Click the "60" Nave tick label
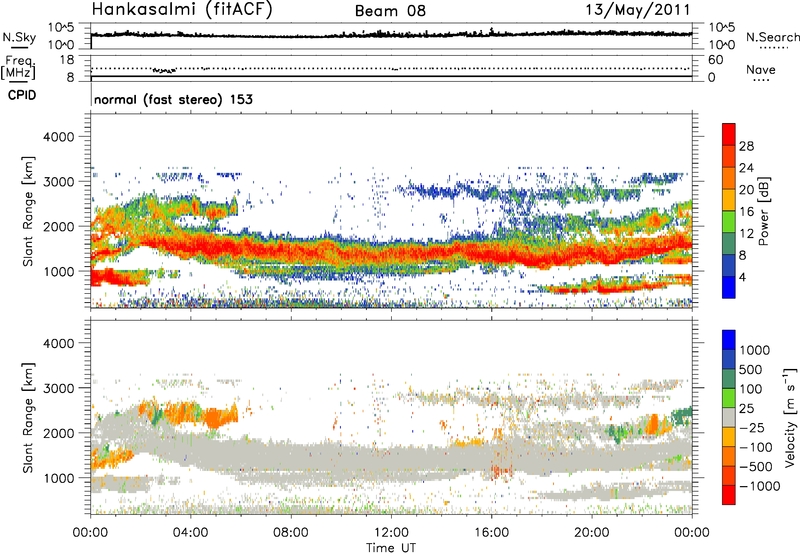Image resolution: width=800 pixels, height=554 pixels. (x=715, y=60)
